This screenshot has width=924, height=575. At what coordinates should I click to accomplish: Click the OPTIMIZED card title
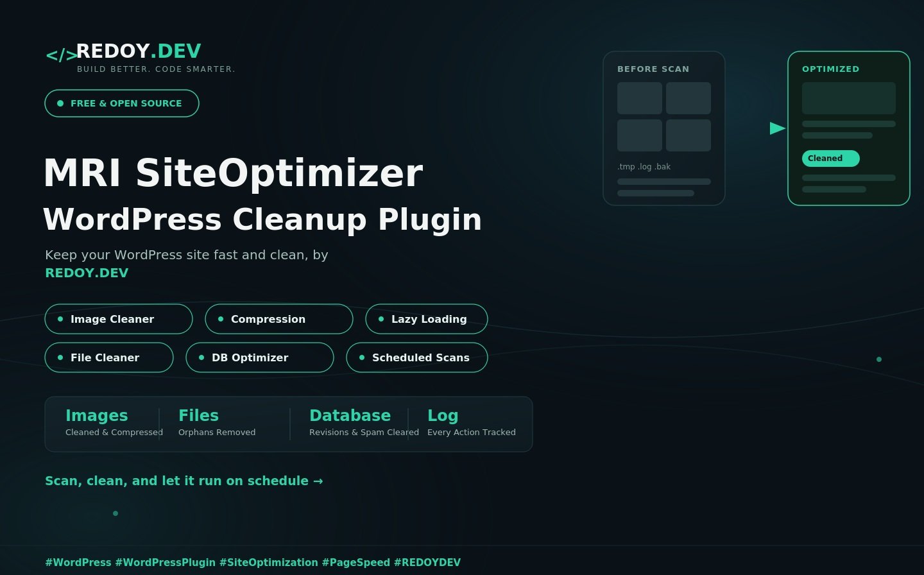coord(830,69)
